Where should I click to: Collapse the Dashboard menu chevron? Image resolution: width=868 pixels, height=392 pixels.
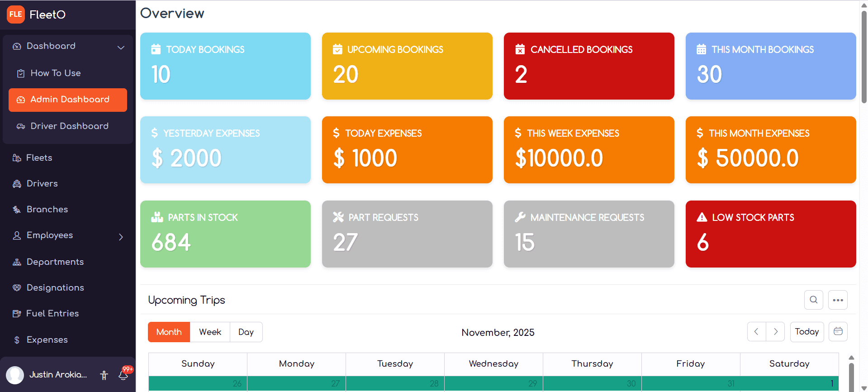pos(121,47)
